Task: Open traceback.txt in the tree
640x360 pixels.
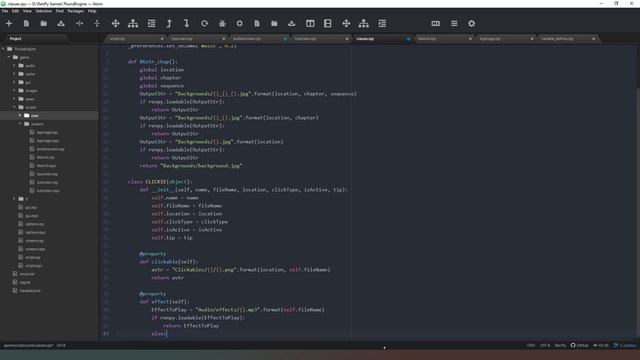Action: [x=30, y=291]
